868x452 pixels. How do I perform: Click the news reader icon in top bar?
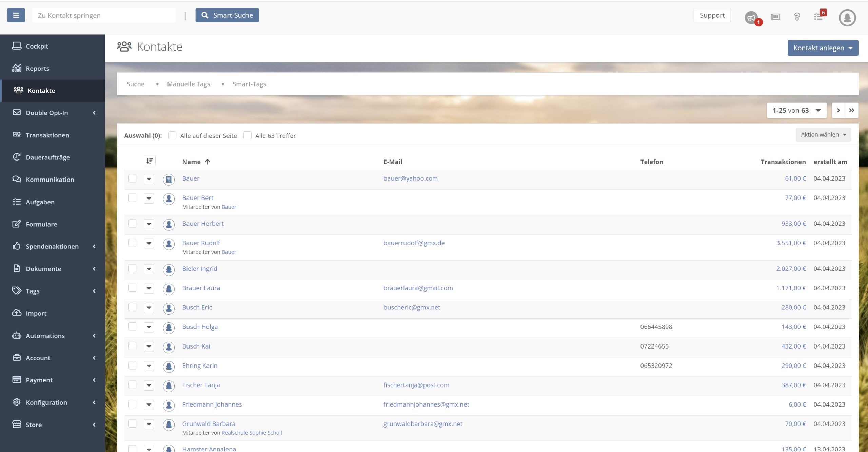pyautogui.click(x=775, y=17)
